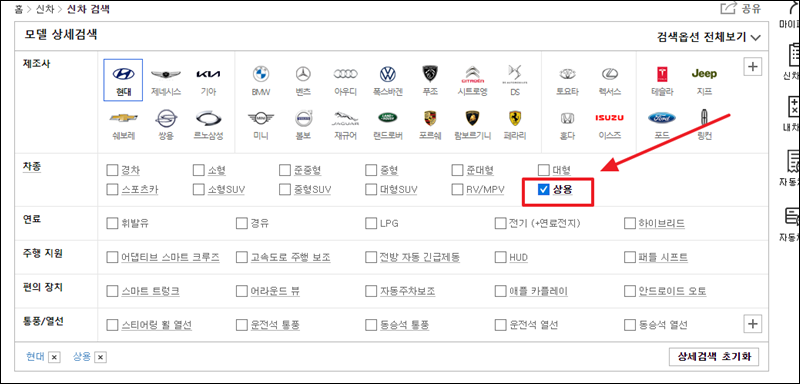Expand more 통풍/열선 options plus button
This screenshot has width=800, height=384.
coord(753,323)
